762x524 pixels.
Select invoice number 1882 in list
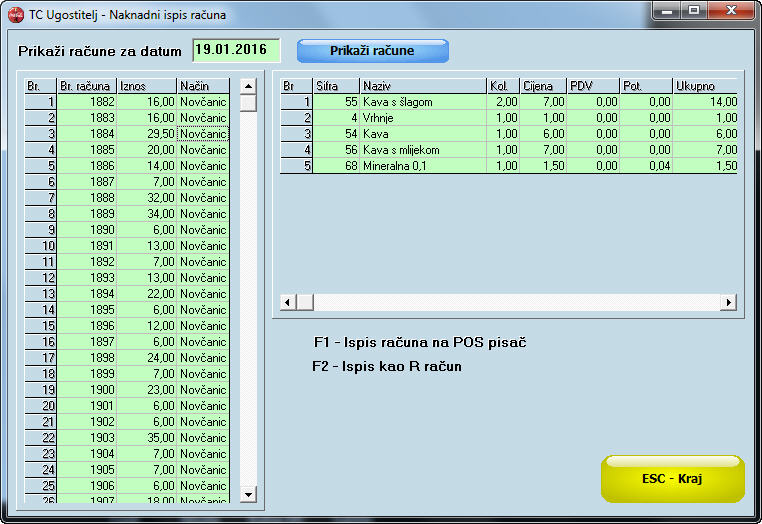[87, 102]
